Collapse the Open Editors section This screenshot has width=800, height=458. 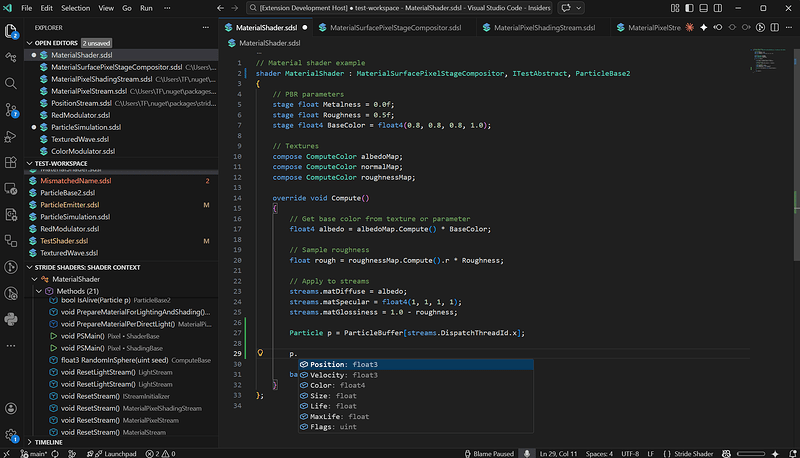tap(58, 43)
